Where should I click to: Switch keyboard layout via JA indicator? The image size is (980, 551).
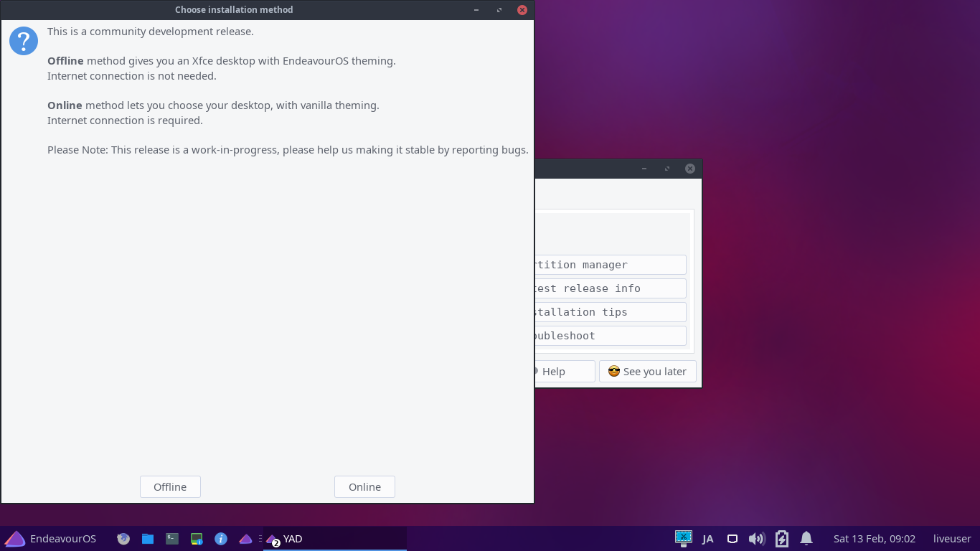pyautogui.click(x=708, y=539)
